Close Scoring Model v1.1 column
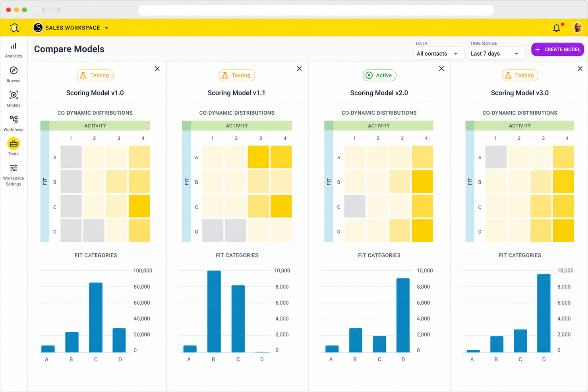The width and height of the screenshot is (588, 392). click(x=299, y=69)
